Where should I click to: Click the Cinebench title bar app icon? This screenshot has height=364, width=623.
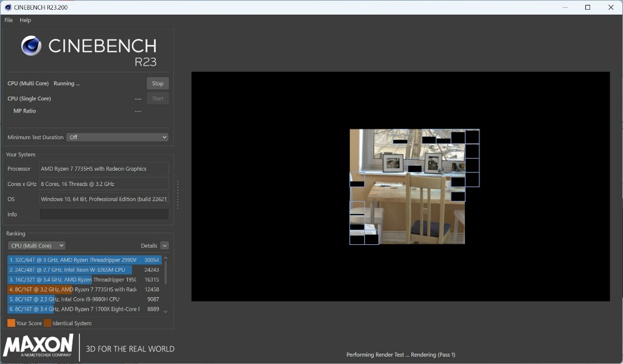[8, 7]
